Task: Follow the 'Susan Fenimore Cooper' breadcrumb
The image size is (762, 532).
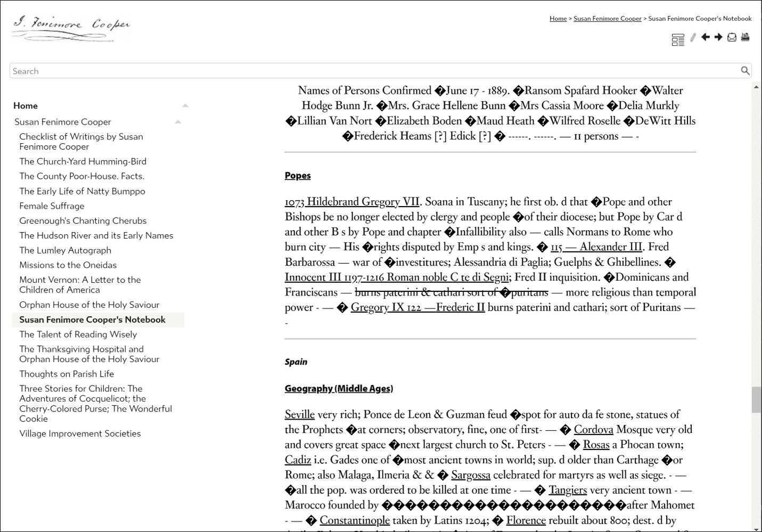Action: 607,18
